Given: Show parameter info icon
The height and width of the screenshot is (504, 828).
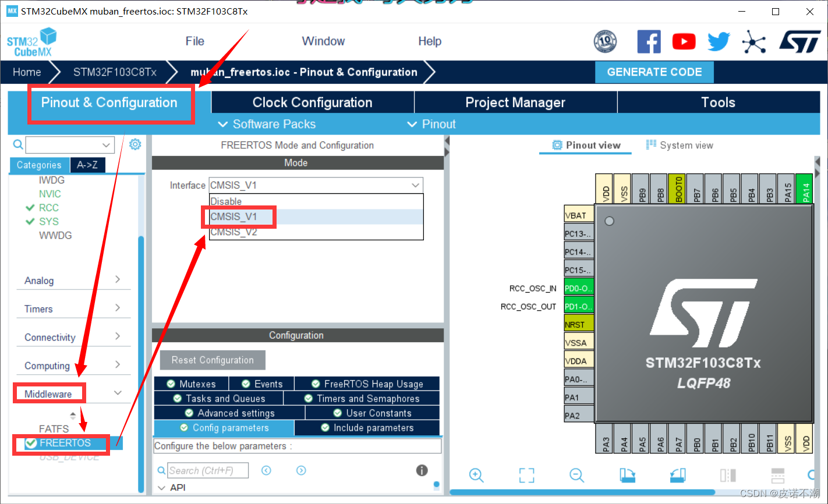Looking at the screenshot, I should pos(422,470).
